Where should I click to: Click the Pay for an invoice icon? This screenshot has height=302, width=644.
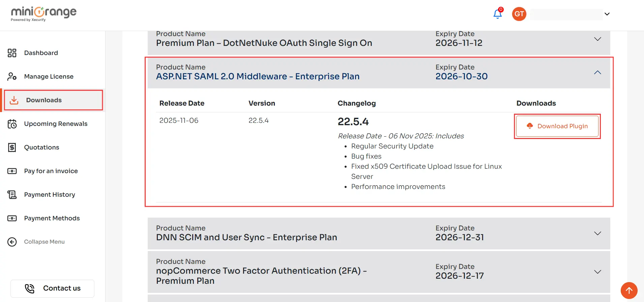point(12,171)
